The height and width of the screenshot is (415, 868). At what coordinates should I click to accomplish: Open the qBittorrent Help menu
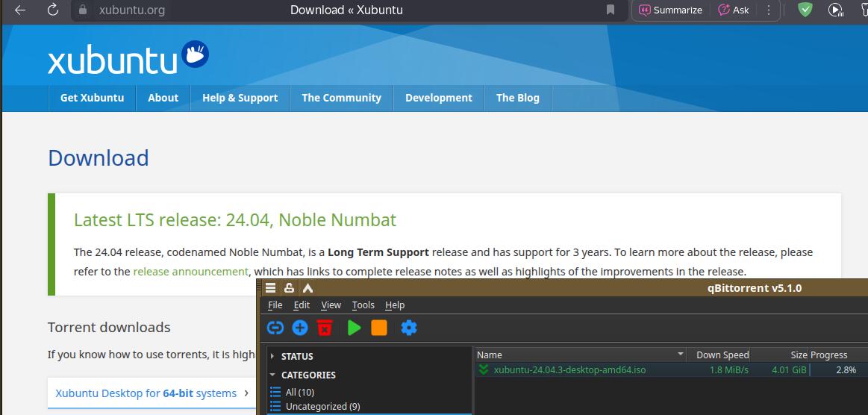pyautogui.click(x=395, y=305)
